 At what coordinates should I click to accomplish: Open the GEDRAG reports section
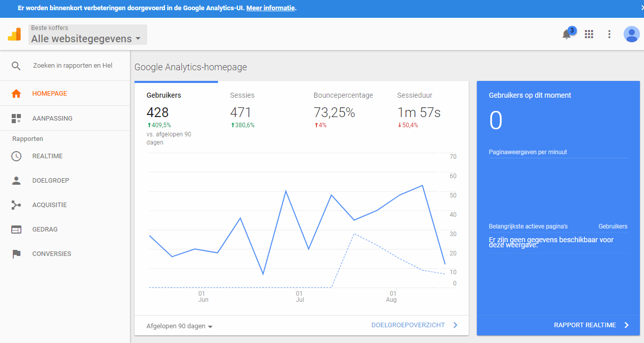point(65,230)
